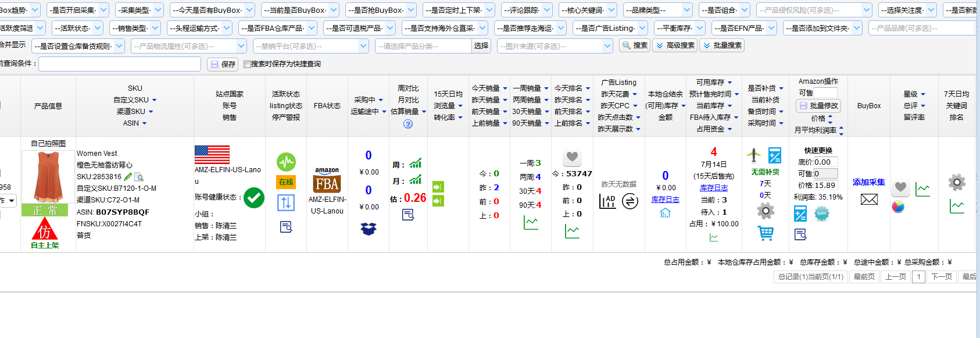Viewport: 980px width, 338px height.
Task: Open the weekly comparison bar chart icon
Action: [x=415, y=163]
